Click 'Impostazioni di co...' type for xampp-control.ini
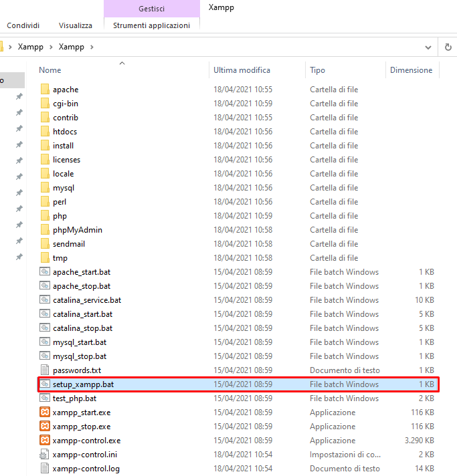This screenshot has width=457, height=476. pos(345,455)
